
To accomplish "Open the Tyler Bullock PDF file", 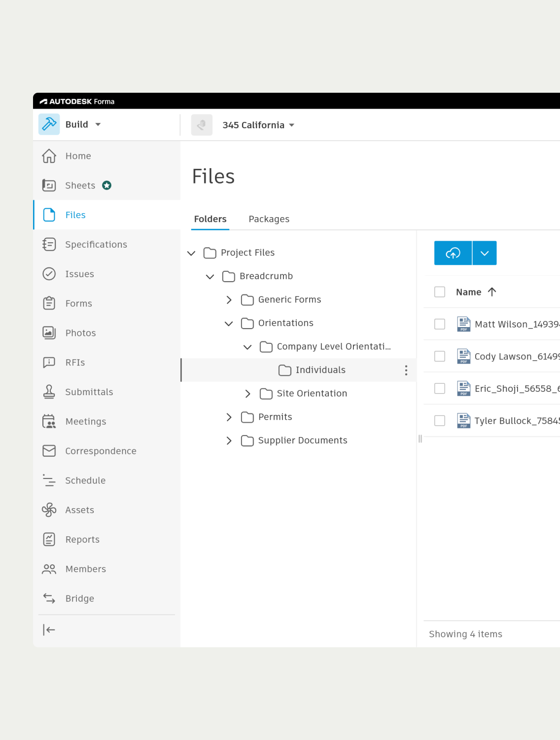I will pyautogui.click(x=517, y=420).
